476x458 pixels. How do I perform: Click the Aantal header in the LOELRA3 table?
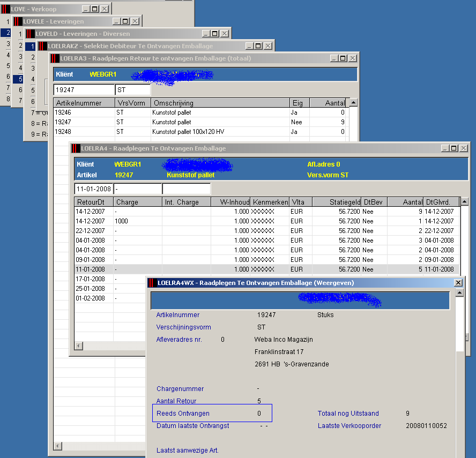(x=328, y=103)
